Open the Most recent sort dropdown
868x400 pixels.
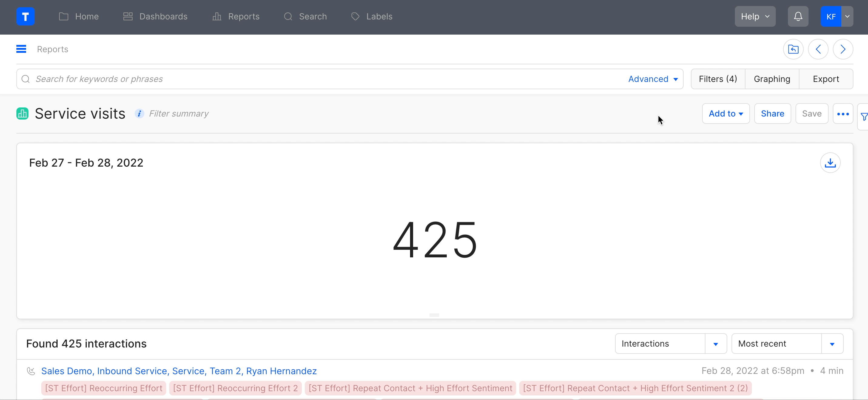832,344
